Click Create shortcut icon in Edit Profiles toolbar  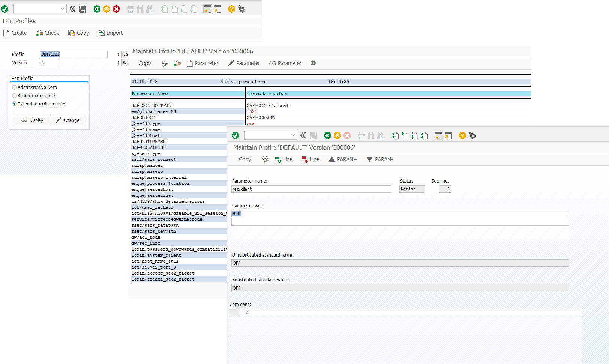217,9
